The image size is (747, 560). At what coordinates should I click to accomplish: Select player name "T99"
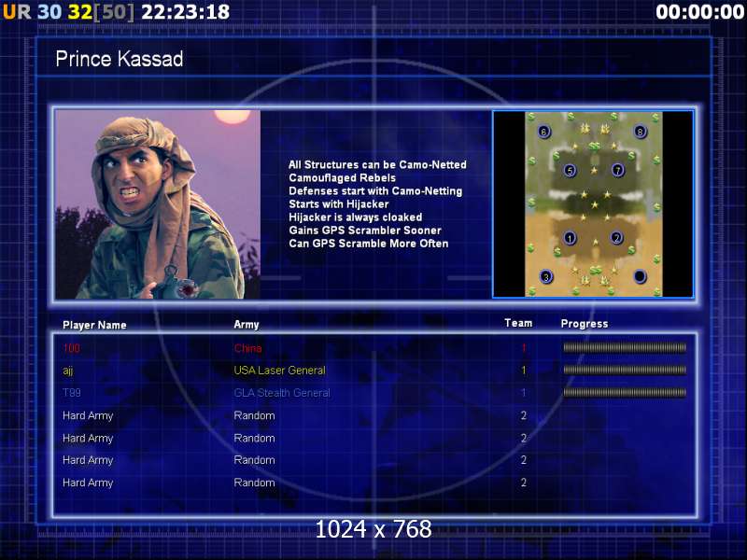(x=72, y=393)
